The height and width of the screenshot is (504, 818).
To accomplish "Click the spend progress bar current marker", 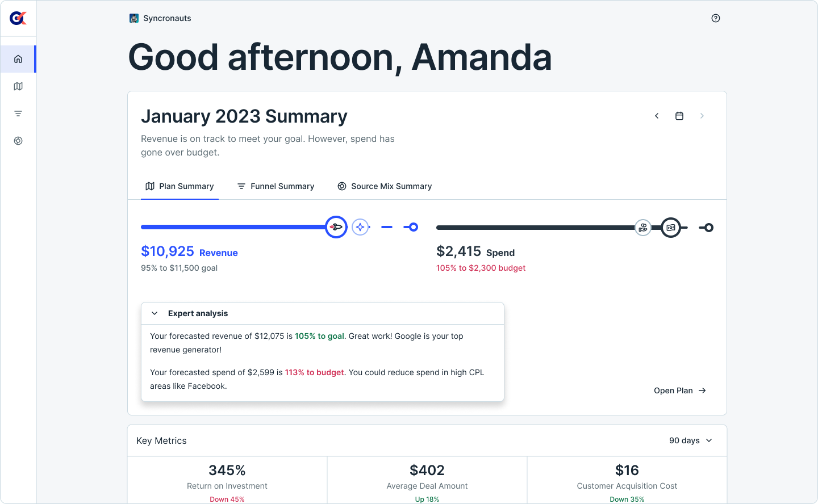I will click(x=671, y=228).
